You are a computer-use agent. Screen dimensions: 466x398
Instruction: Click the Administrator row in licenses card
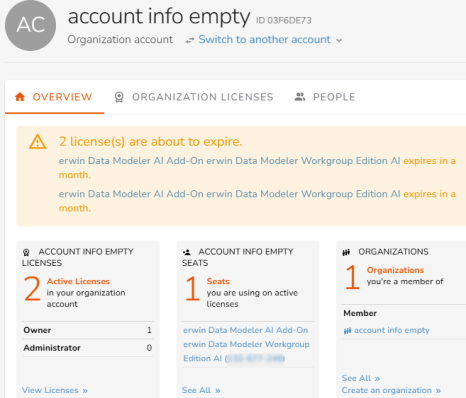click(x=88, y=348)
